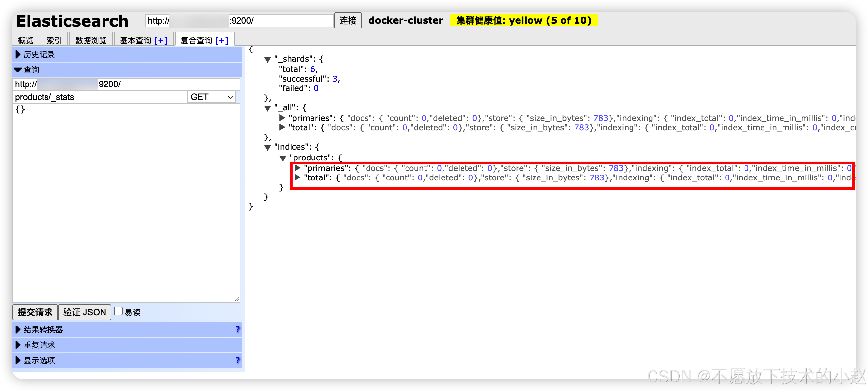Open new 复合查询 tab via plus icon
868x391 pixels.
tap(221, 40)
